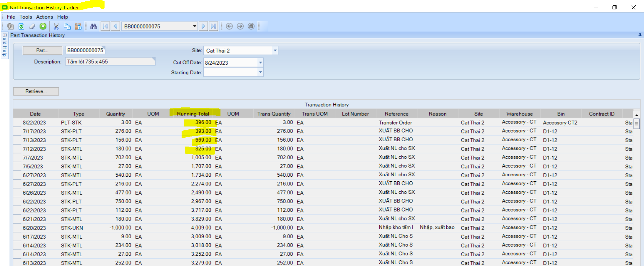
Task: Click the Home navigation icon
Action: click(251, 26)
